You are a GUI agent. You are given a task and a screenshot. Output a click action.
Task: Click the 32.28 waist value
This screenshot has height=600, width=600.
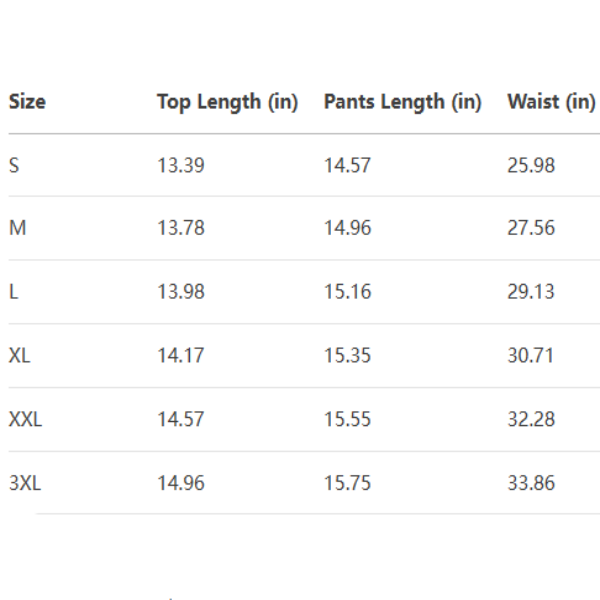530,419
